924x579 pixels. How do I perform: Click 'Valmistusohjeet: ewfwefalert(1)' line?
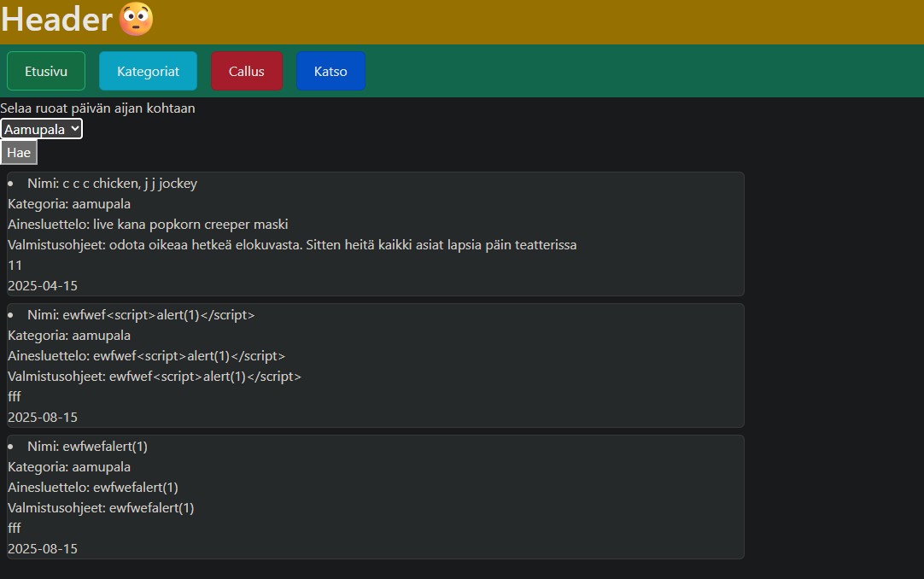[x=101, y=508]
